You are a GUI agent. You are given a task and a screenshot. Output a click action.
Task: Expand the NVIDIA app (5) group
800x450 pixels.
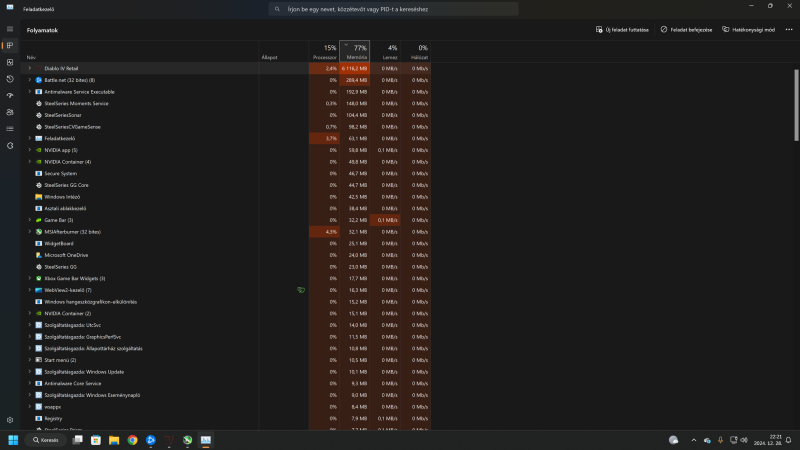click(30, 150)
